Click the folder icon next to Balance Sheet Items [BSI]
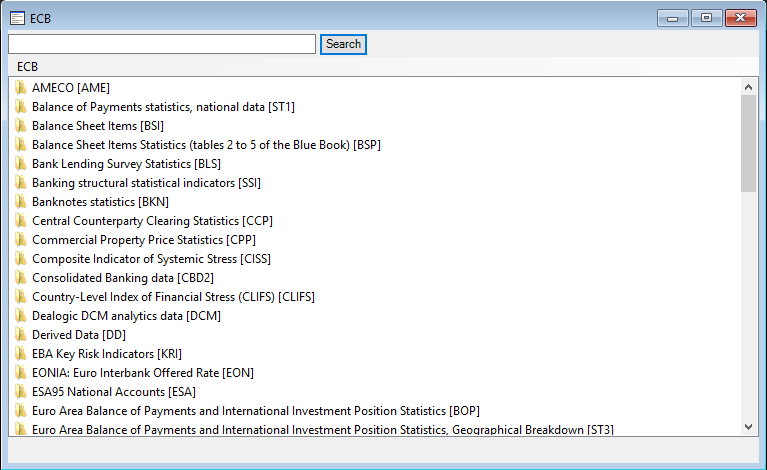767x470 pixels. coord(21,126)
